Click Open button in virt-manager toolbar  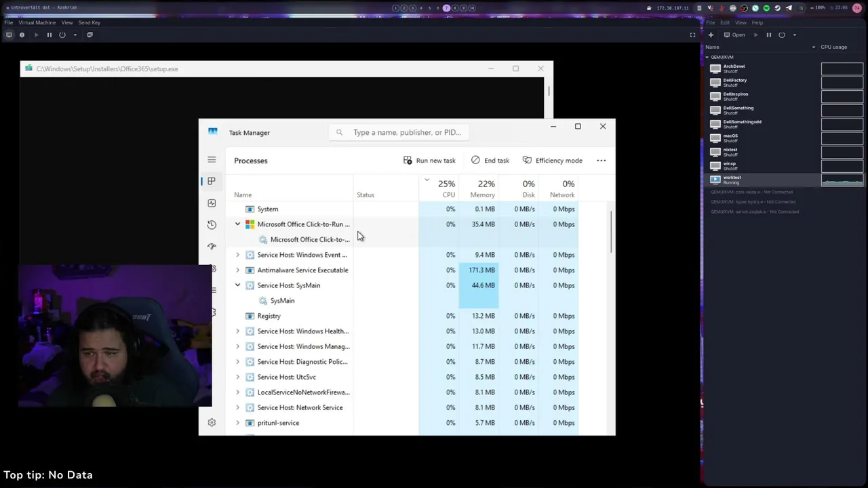(x=734, y=35)
